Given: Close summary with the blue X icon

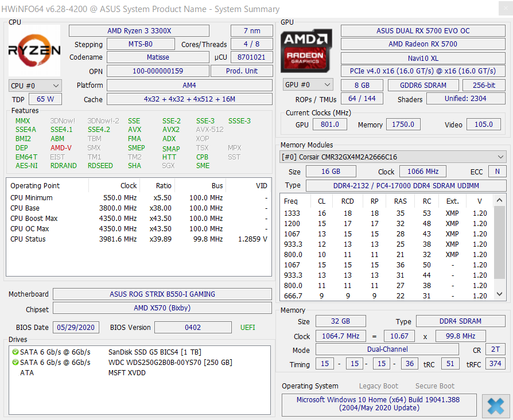Looking at the screenshot, I should coord(496,406).
